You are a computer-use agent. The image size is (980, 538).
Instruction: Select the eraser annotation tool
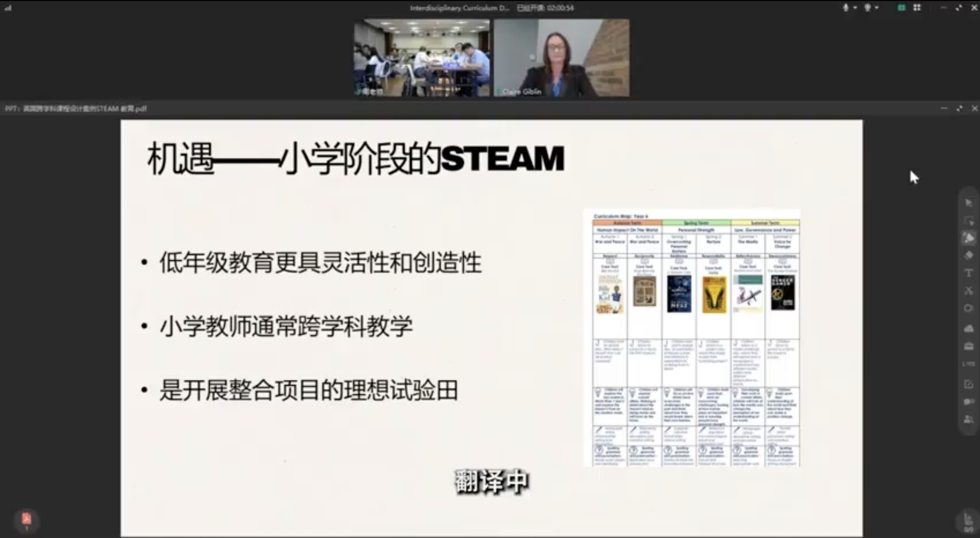tap(969, 256)
